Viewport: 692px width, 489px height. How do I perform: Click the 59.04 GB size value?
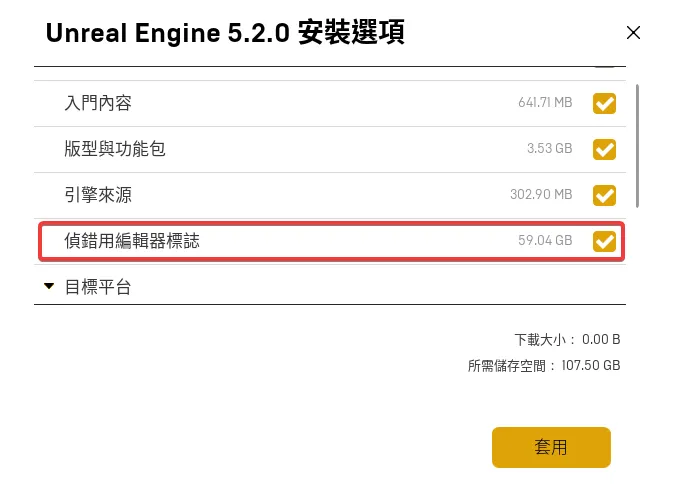545,241
